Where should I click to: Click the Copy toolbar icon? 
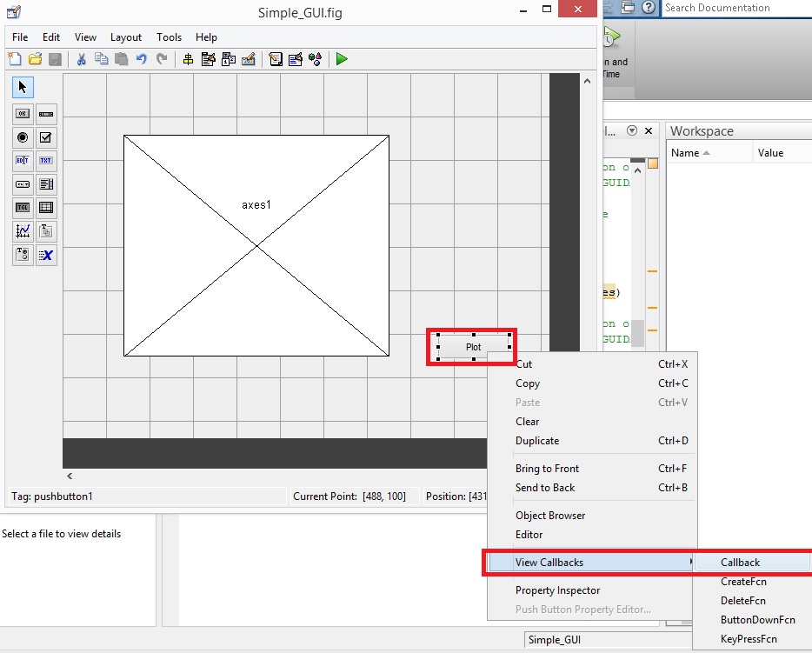click(x=102, y=59)
